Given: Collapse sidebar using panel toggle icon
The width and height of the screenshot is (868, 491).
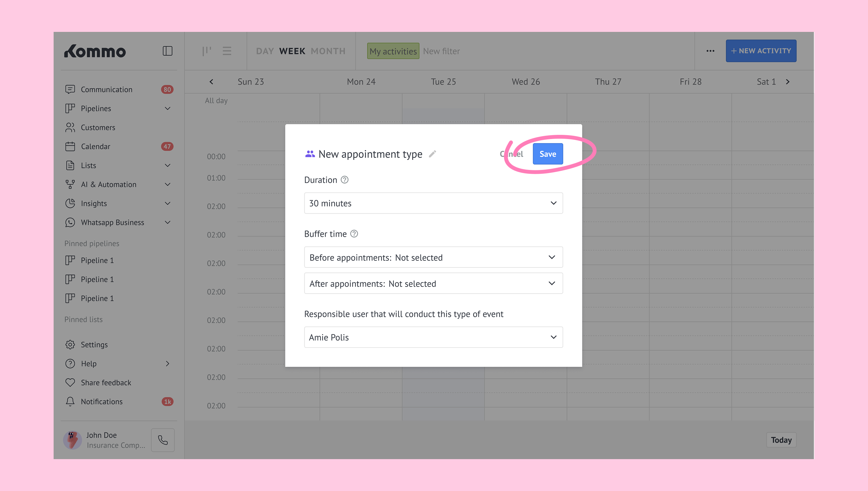Looking at the screenshot, I should coord(168,51).
